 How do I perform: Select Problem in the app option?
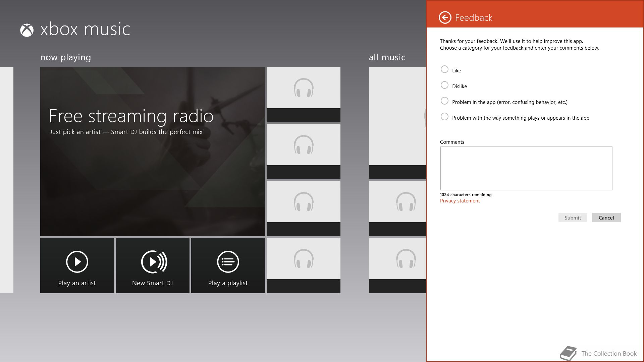444,101
